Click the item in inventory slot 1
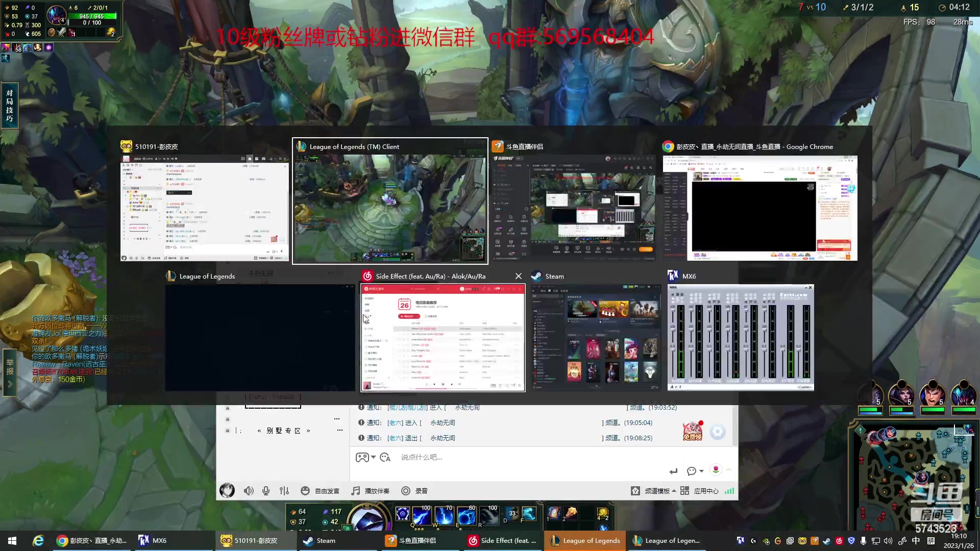The height and width of the screenshot is (551, 980). tap(554, 512)
